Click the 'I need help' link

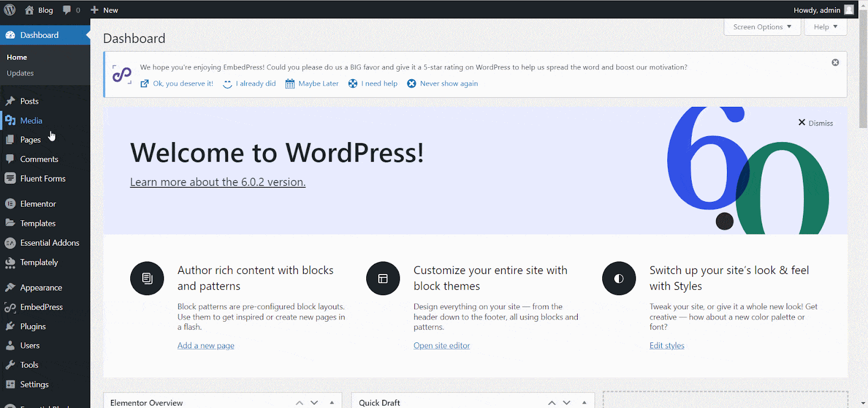379,84
